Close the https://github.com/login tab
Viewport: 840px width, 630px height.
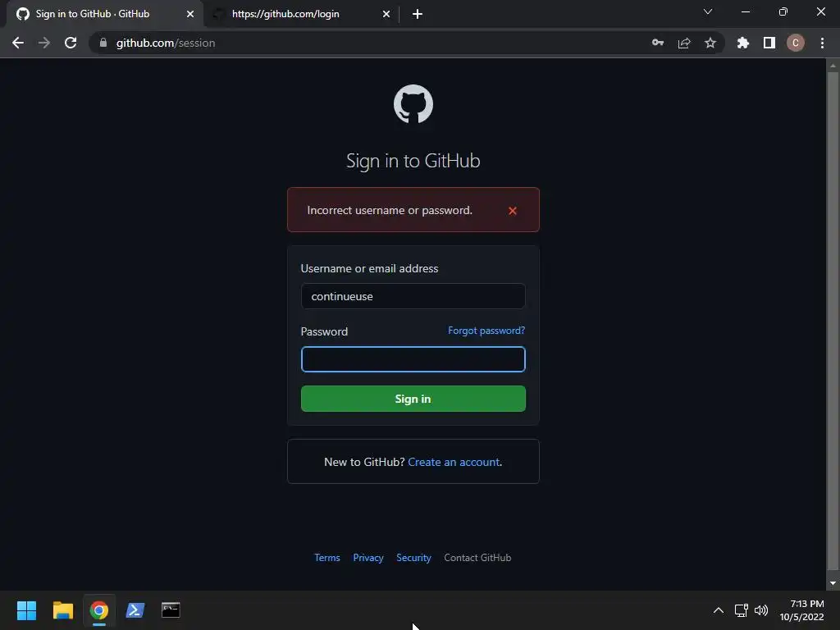(x=386, y=14)
